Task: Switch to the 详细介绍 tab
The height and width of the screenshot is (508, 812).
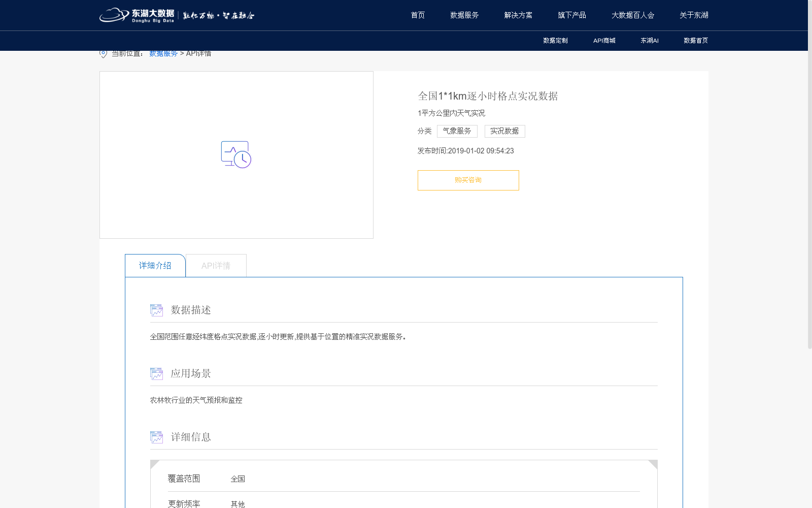Action: click(x=155, y=266)
